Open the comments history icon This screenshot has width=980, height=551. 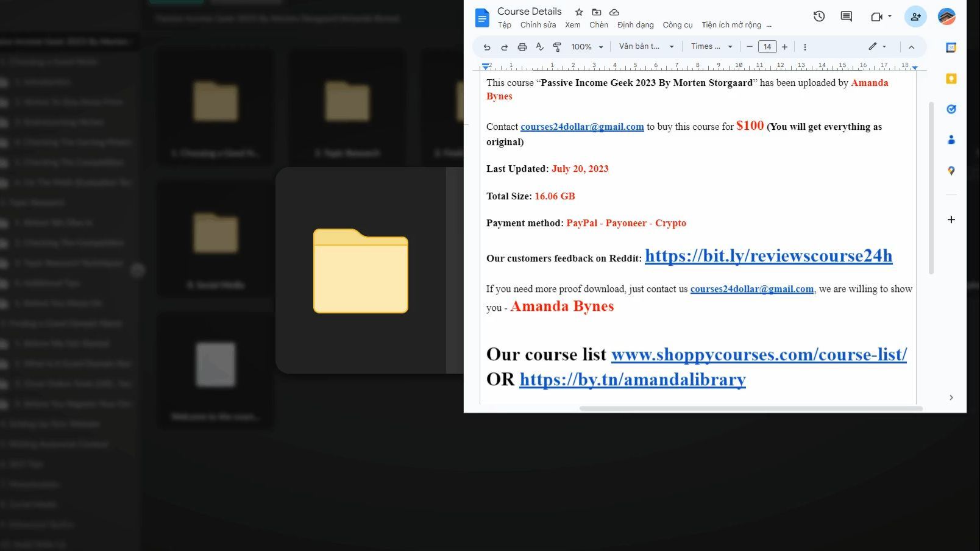coord(846,16)
